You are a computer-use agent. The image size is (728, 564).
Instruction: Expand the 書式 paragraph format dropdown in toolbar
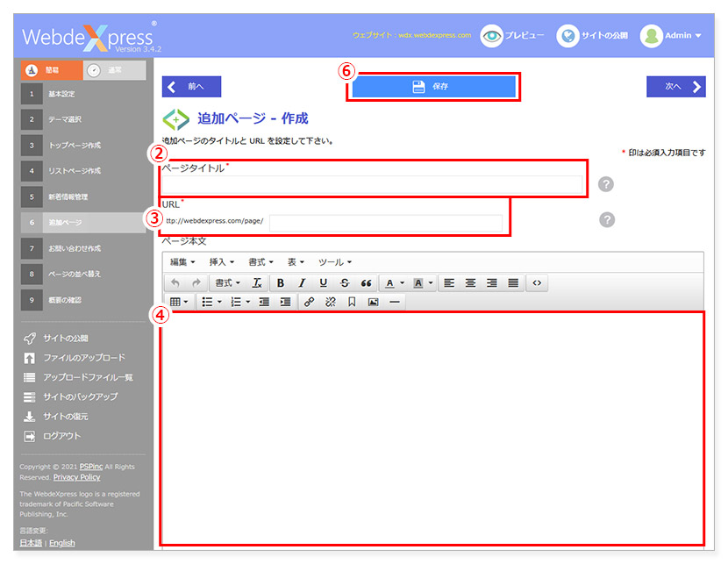click(228, 283)
